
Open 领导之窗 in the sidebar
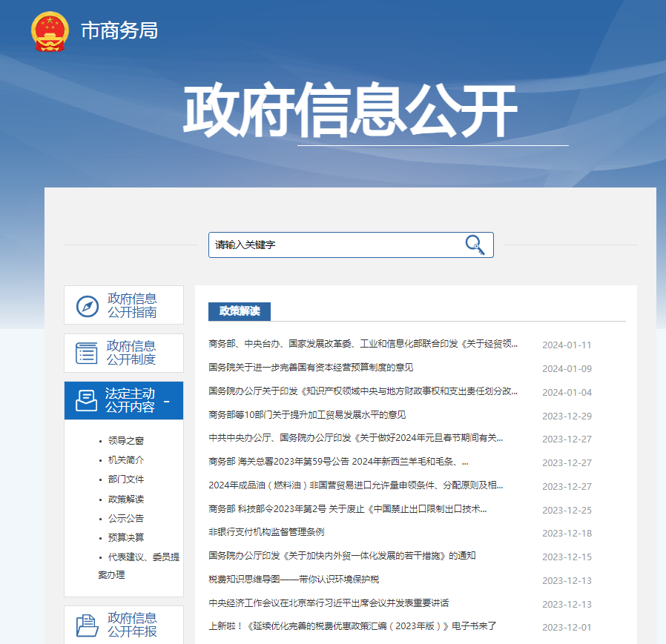pyautogui.click(x=125, y=441)
